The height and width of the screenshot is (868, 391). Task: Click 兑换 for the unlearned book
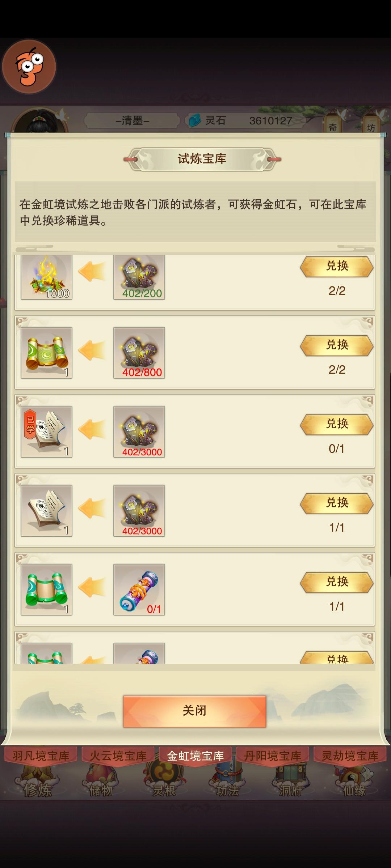pos(337,503)
